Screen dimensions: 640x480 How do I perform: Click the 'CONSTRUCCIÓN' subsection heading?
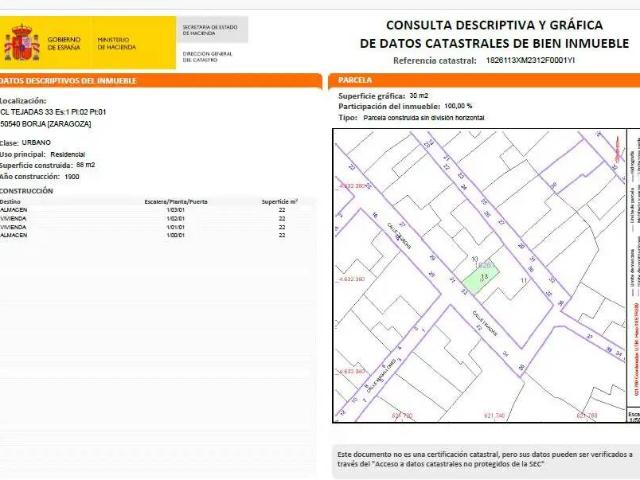(27, 191)
